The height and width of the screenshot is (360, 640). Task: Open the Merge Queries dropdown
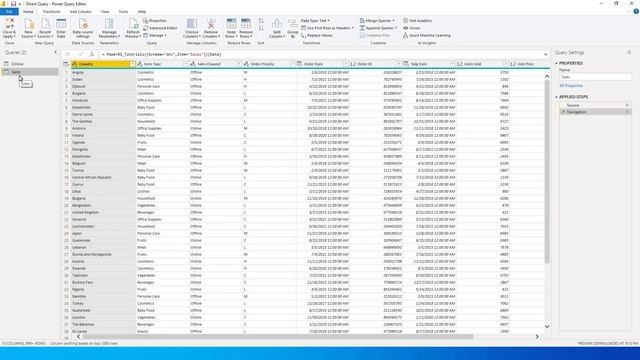(377, 20)
